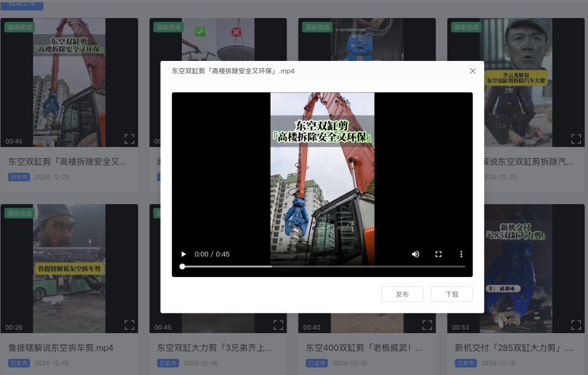Expand fullscreen icon on 0:45 bottom-row video
Viewport: 588px width, 375px height.
coord(278,325)
